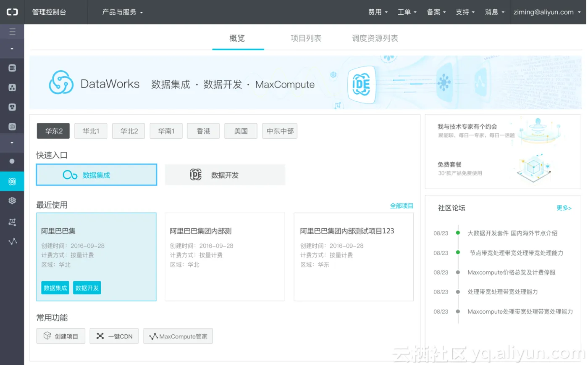Click the 一键CDN button
The height and width of the screenshot is (365, 588).
click(114, 336)
